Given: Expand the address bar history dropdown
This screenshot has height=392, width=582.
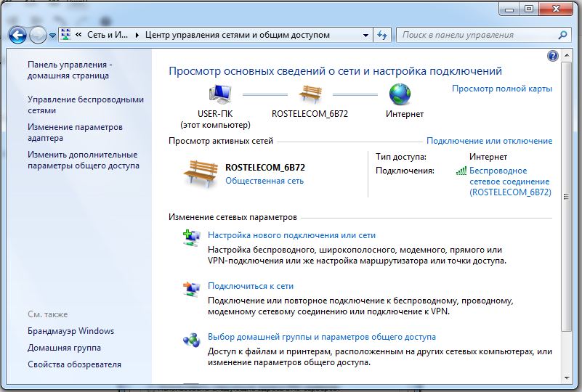Looking at the screenshot, I should coord(365,35).
